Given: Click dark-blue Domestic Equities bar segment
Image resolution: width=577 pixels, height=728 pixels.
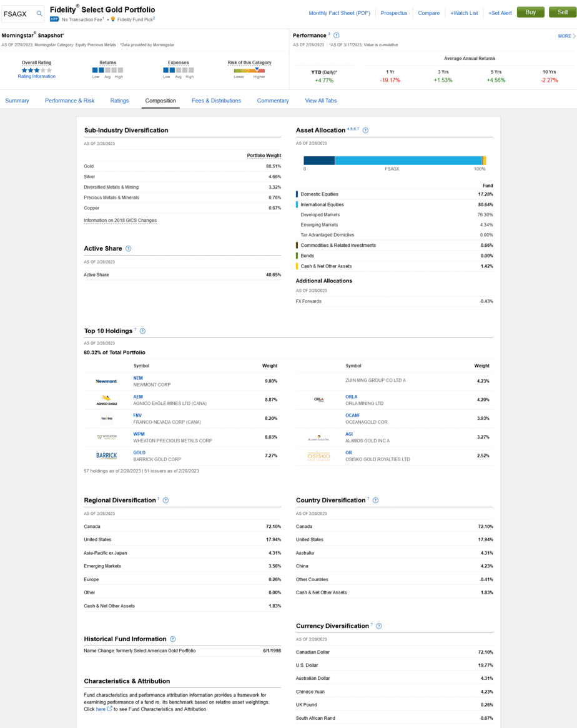Looking at the screenshot, I should [x=319, y=161].
